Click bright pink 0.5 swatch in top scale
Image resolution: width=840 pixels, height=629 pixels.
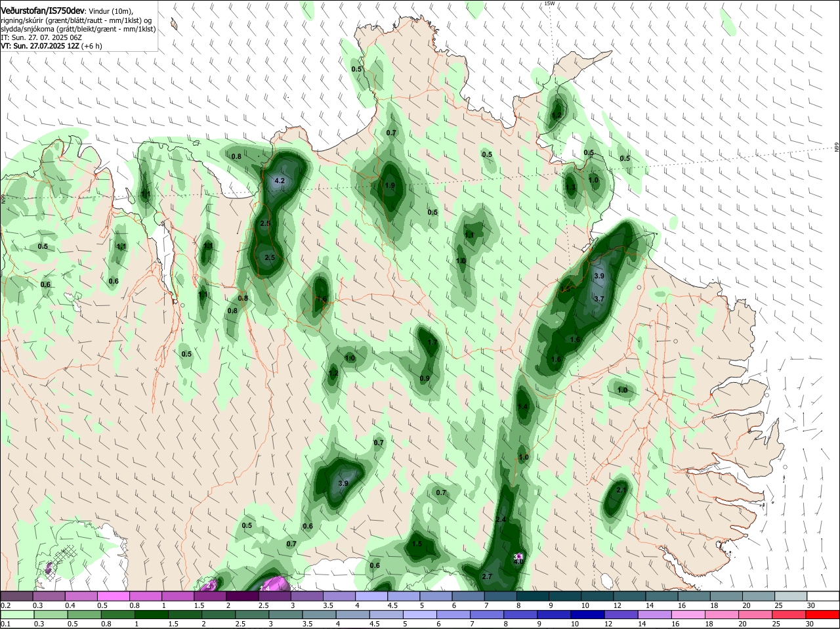point(113,596)
